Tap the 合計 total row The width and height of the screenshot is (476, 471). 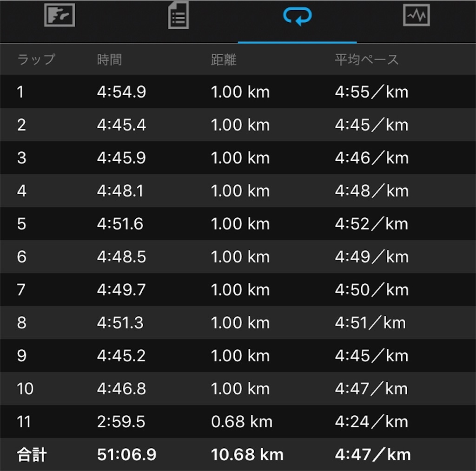(238, 454)
